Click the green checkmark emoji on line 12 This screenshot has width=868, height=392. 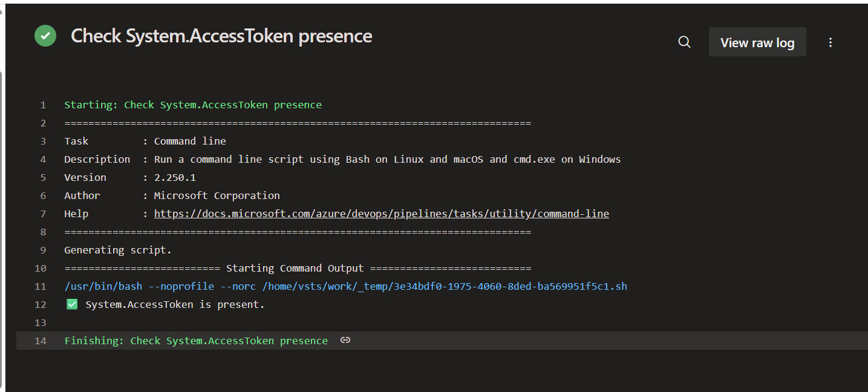pyautogui.click(x=72, y=304)
